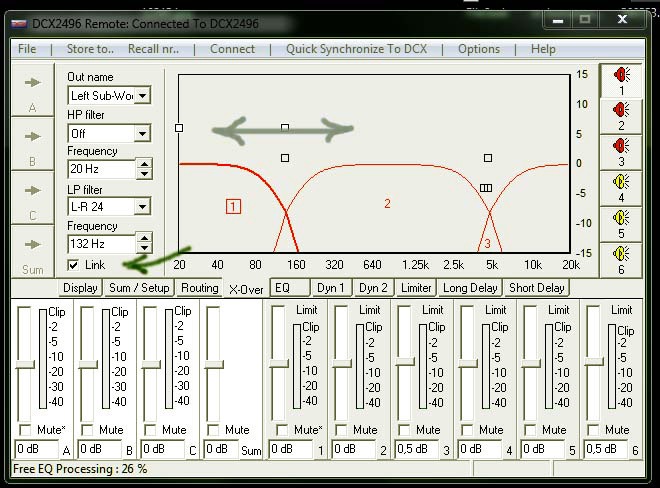Select output 5 yellow speaker icon
The image size is (660, 488).
click(x=621, y=224)
